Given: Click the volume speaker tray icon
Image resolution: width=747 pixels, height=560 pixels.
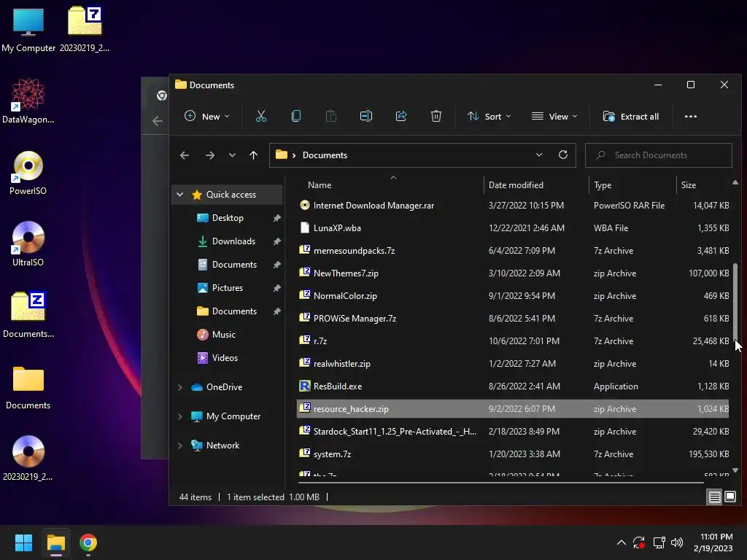Looking at the screenshot, I should tap(676, 542).
